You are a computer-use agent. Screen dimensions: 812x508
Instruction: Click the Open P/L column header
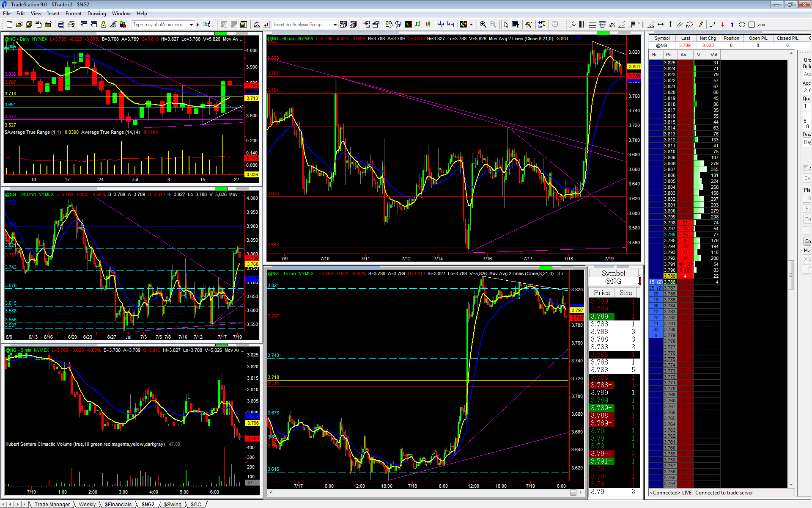click(758, 38)
